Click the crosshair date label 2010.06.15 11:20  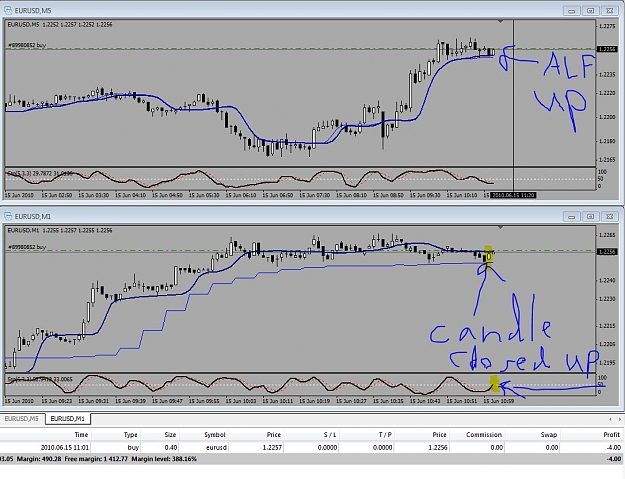(x=513, y=195)
